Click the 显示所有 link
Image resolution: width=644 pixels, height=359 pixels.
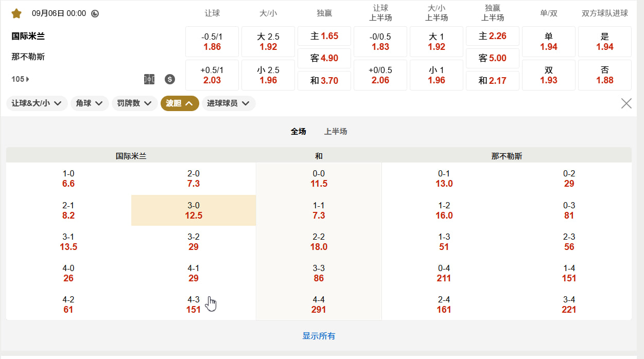(x=319, y=336)
